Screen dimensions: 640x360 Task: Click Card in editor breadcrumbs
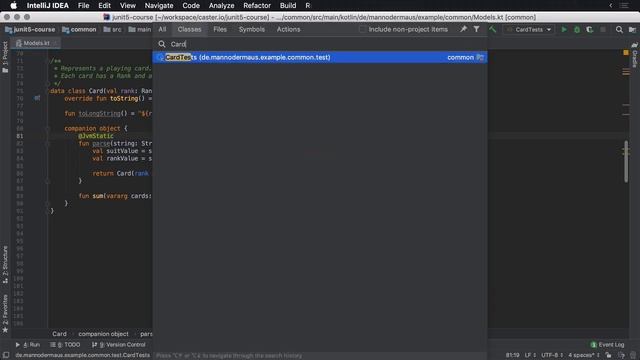coord(59,334)
